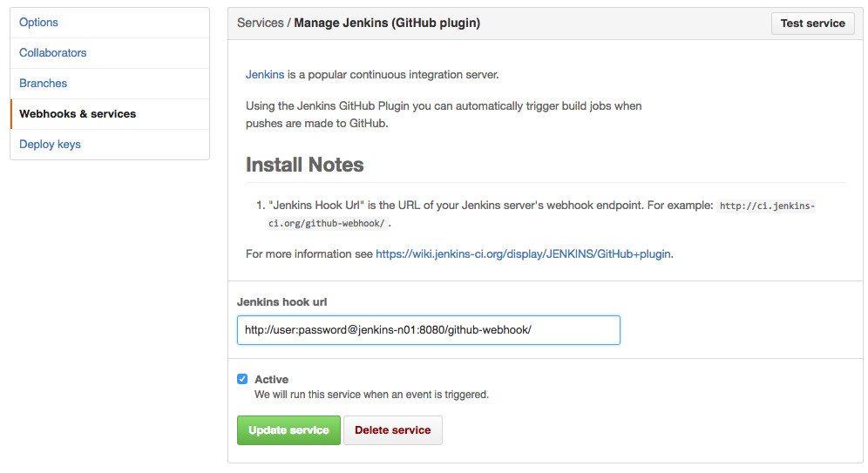
Task: Click the Jenkins hook url label
Action: click(281, 302)
